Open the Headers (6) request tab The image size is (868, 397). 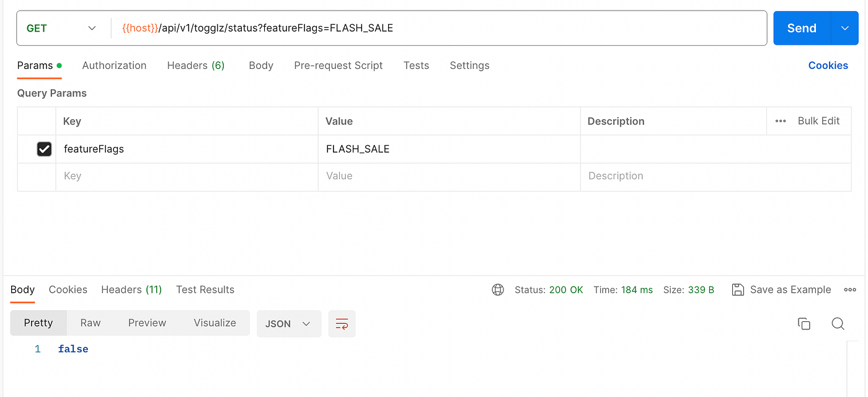coord(196,65)
